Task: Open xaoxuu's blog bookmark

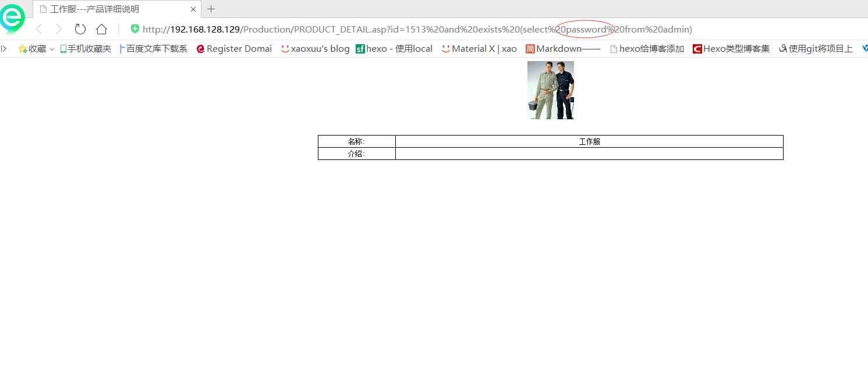Action: [315, 49]
